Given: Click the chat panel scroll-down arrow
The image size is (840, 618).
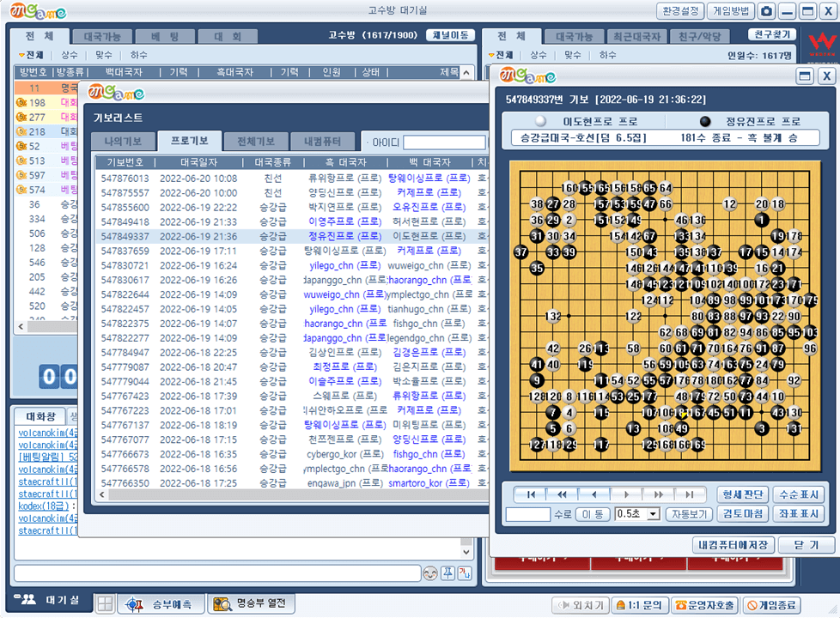Looking at the screenshot, I should [466, 552].
